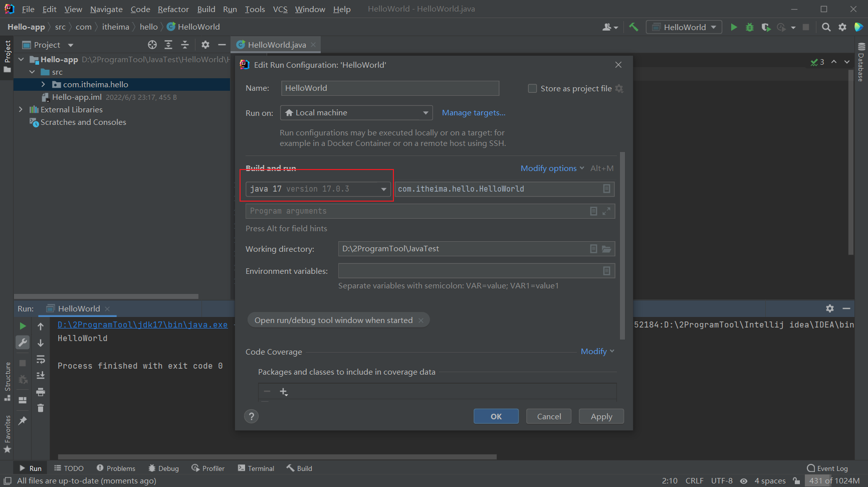Open the Terminal tool window tab
Screen dimensions: 868x487
pos(256,468)
